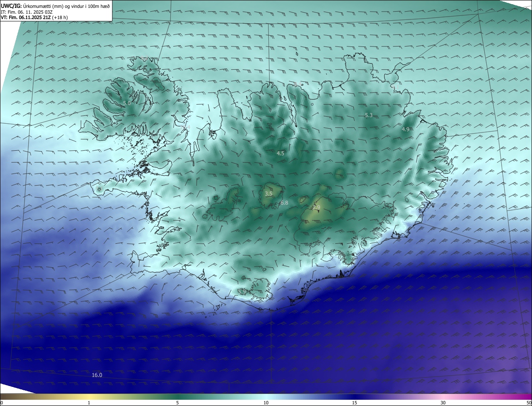This screenshot has height=406, width=532.
Task: Click the "5.0" value over the Westfjords
Action: tap(127, 103)
